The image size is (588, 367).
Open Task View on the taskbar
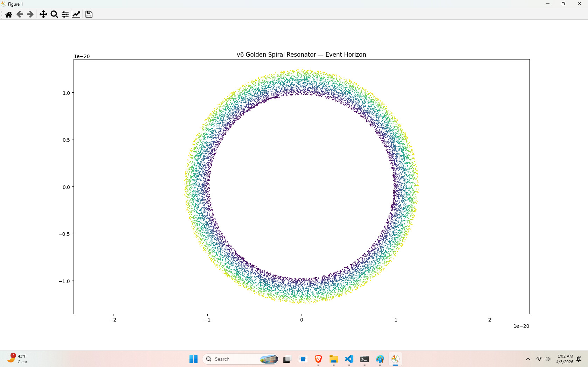tap(287, 359)
